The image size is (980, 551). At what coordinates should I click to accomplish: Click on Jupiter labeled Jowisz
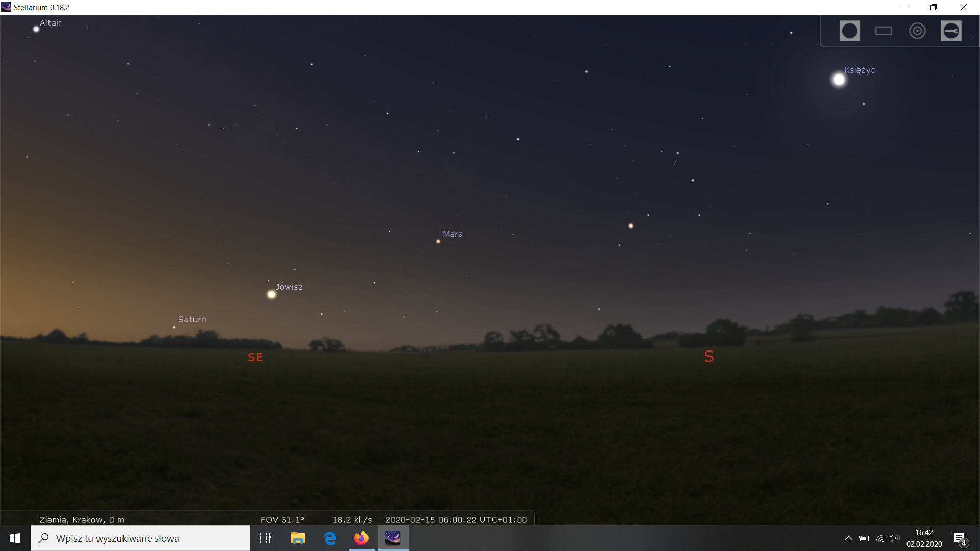pyautogui.click(x=272, y=294)
